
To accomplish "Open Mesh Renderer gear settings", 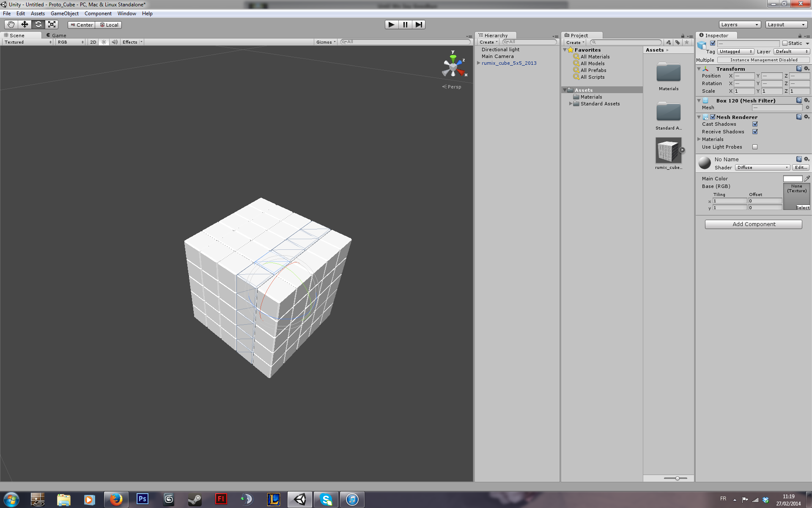I will click(x=807, y=117).
